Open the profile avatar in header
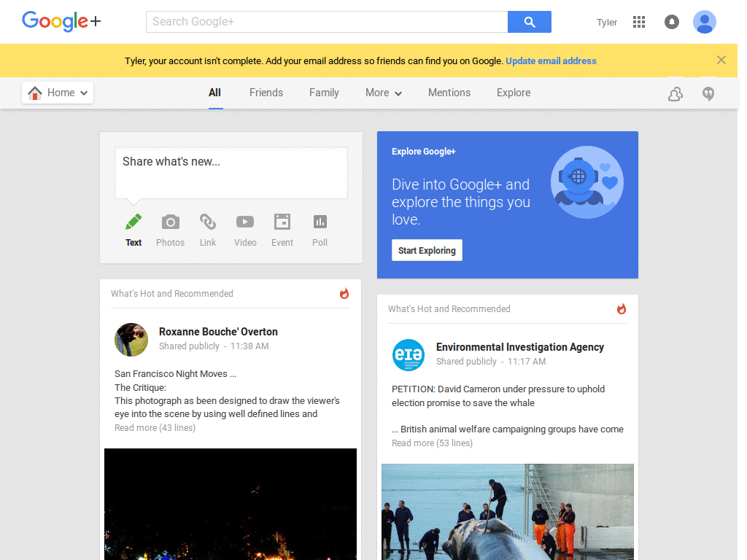747x560 pixels. (x=705, y=22)
